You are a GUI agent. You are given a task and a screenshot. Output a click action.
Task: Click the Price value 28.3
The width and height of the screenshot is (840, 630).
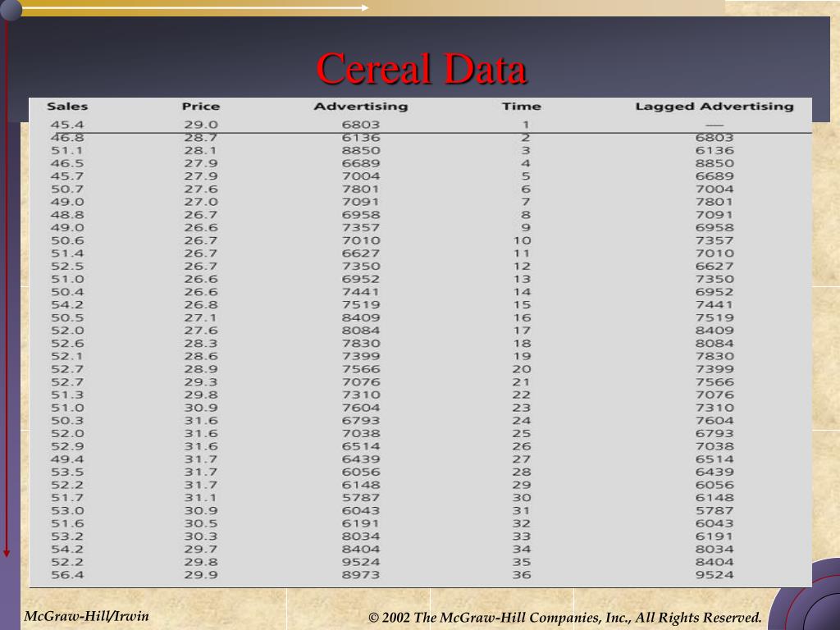pyautogui.click(x=201, y=344)
